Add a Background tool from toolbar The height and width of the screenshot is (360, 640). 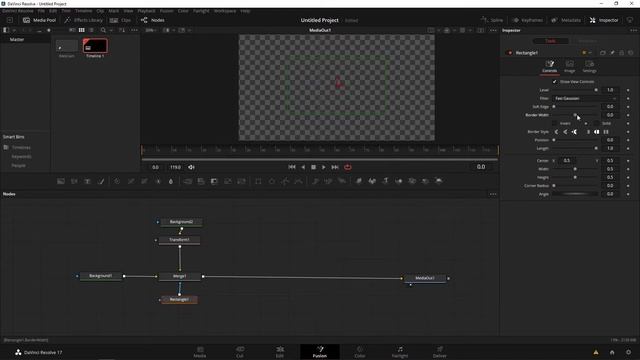coord(61,181)
